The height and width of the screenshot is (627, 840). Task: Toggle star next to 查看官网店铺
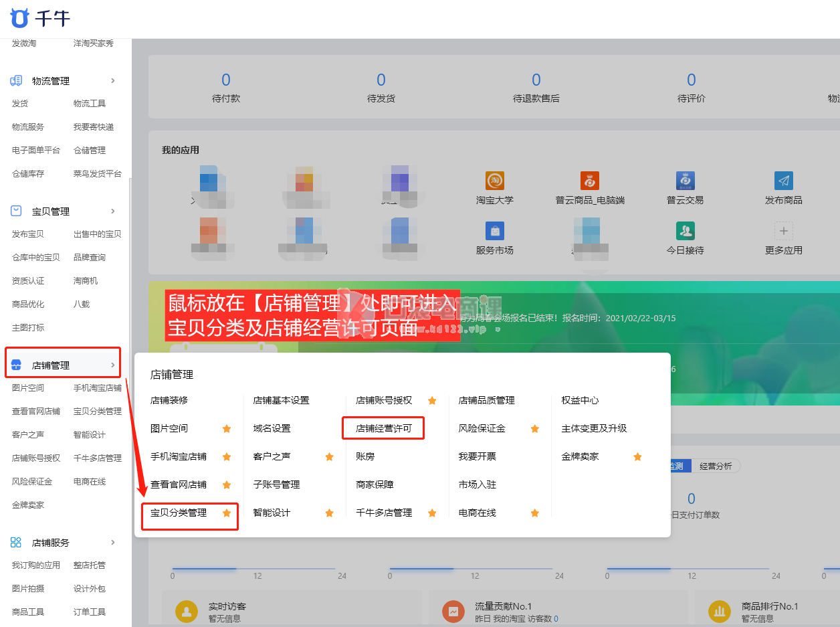[x=227, y=484]
